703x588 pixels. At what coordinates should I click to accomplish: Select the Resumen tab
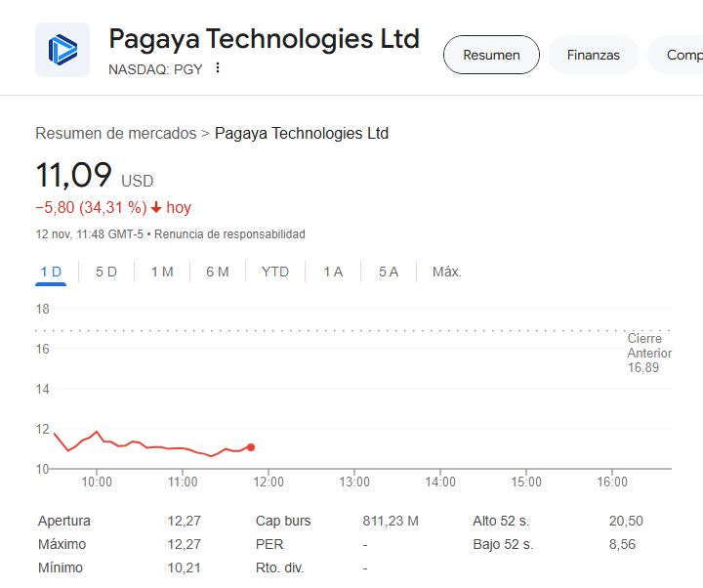(491, 55)
